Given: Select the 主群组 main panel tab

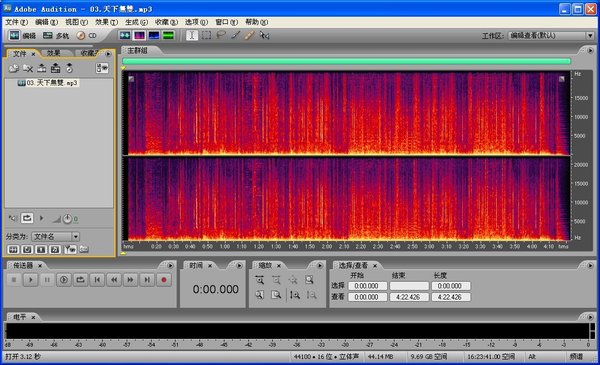Looking at the screenshot, I should [x=138, y=51].
